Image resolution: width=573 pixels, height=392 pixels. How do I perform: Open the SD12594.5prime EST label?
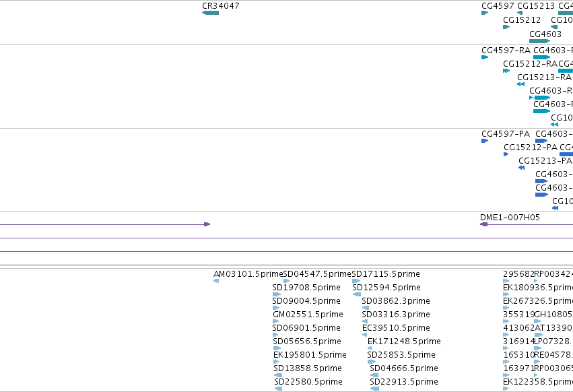coord(386,288)
